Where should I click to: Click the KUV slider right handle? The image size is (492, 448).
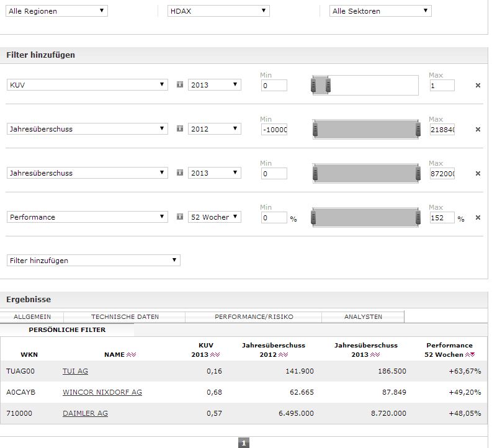[328, 85]
